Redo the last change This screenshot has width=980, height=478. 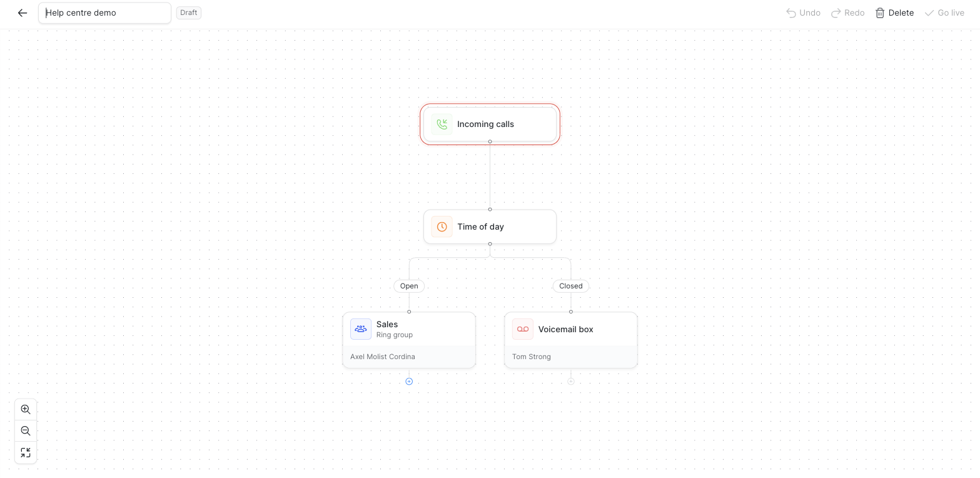pos(847,13)
